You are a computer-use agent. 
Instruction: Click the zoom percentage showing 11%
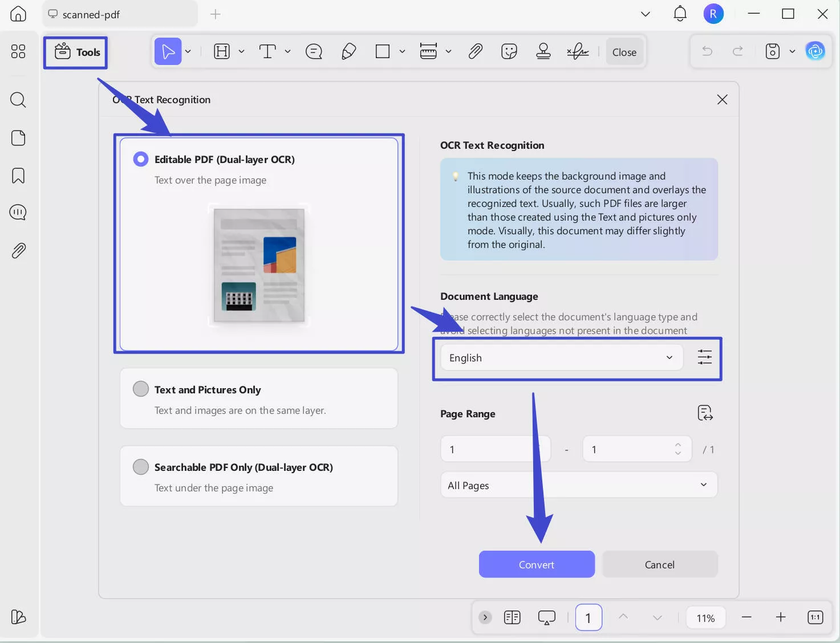tap(705, 617)
